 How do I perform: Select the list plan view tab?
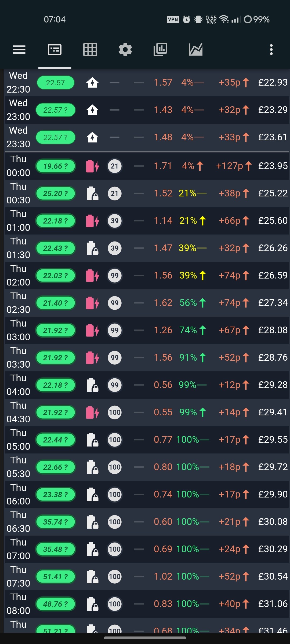(55, 50)
